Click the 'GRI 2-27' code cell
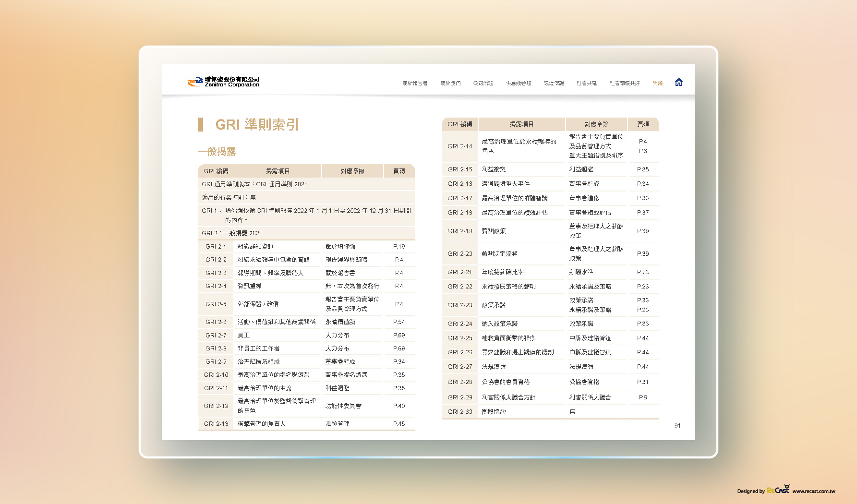857x504 pixels. click(x=460, y=366)
